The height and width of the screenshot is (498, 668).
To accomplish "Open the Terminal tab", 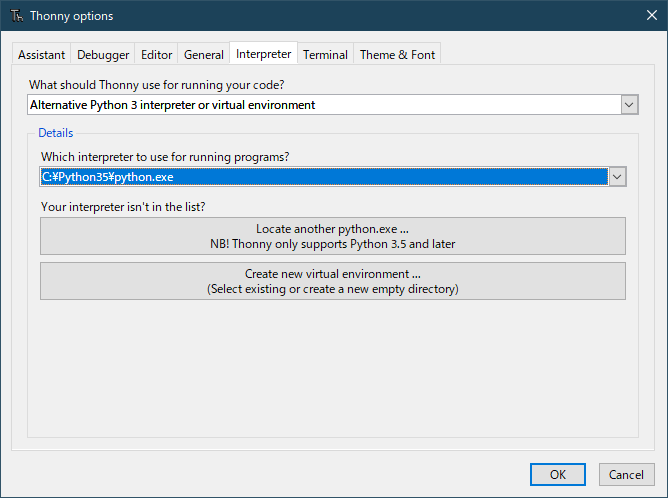I will pyautogui.click(x=325, y=55).
